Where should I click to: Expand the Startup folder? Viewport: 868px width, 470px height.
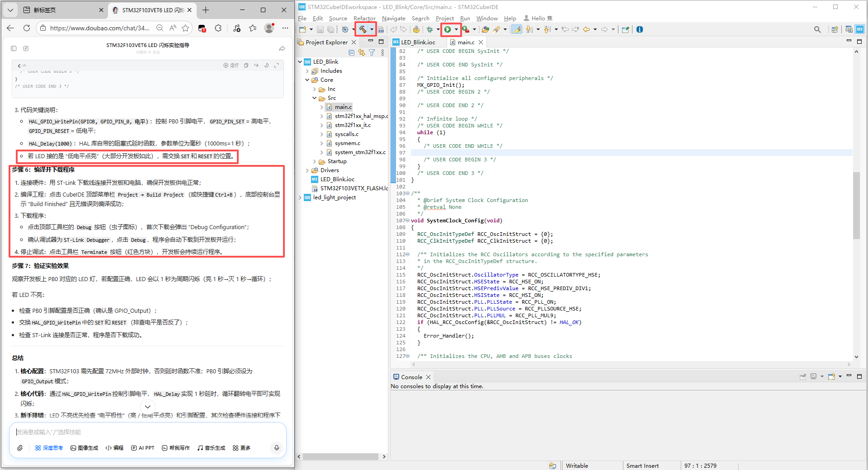[315, 161]
